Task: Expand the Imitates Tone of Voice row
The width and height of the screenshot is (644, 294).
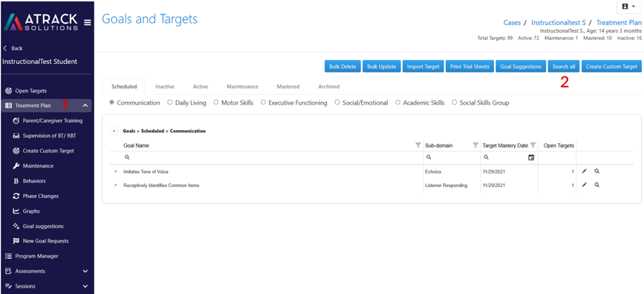Action: 116,172
